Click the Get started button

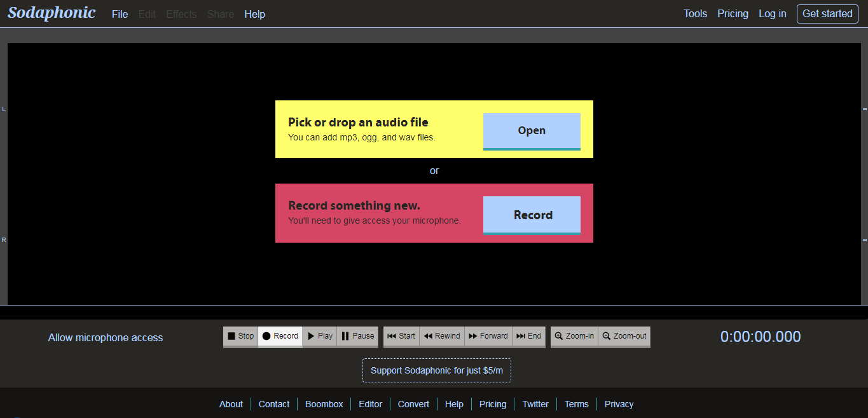coord(827,13)
